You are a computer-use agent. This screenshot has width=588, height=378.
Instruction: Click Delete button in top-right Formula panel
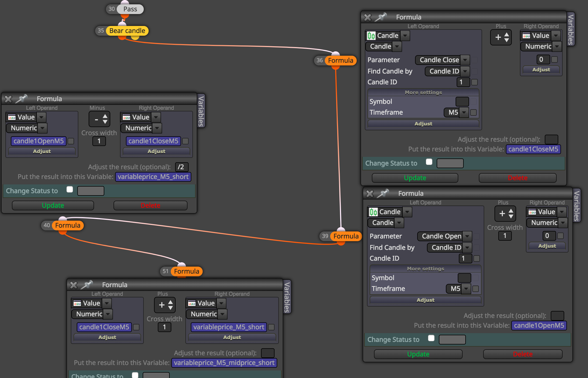pyautogui.click(x=517, y=178)
